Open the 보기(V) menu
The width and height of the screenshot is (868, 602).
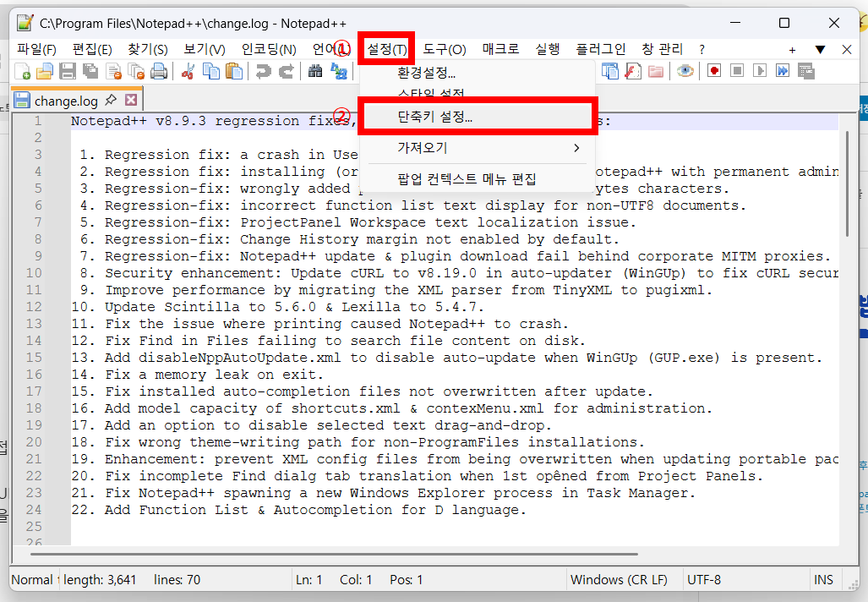tap(205, 49)
